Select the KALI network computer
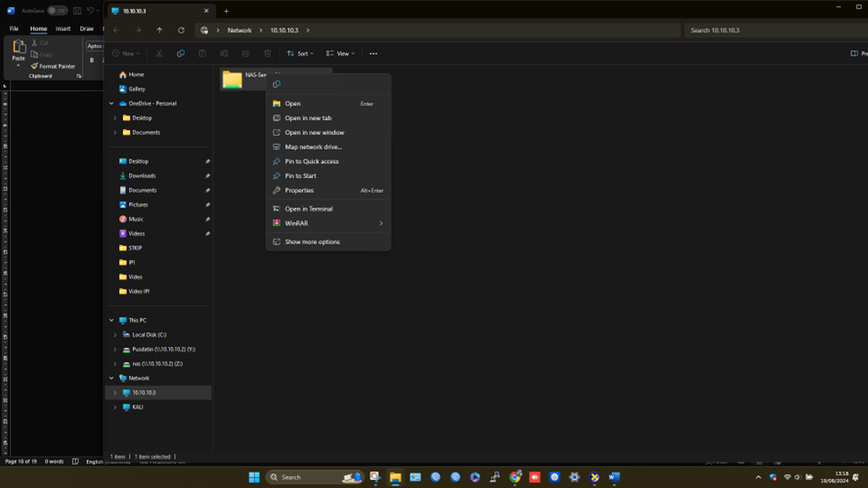 (x=138, y=407)
